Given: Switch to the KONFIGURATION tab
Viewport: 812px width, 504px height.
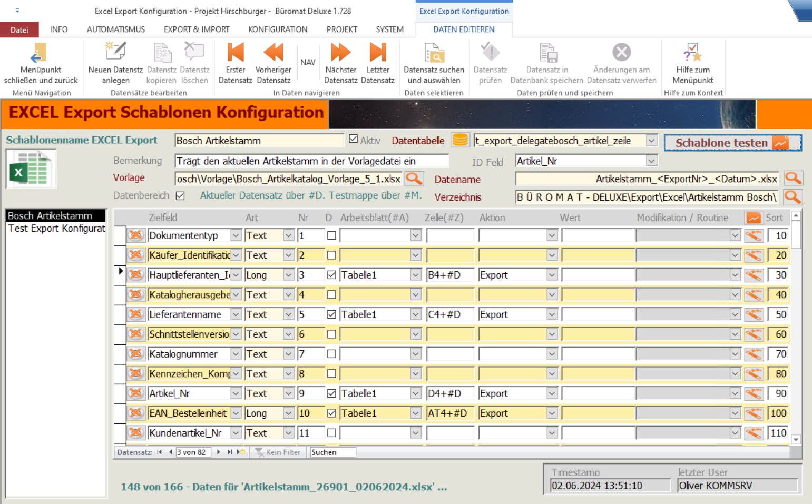Looking at the screenshot, I should click(278, 29).
